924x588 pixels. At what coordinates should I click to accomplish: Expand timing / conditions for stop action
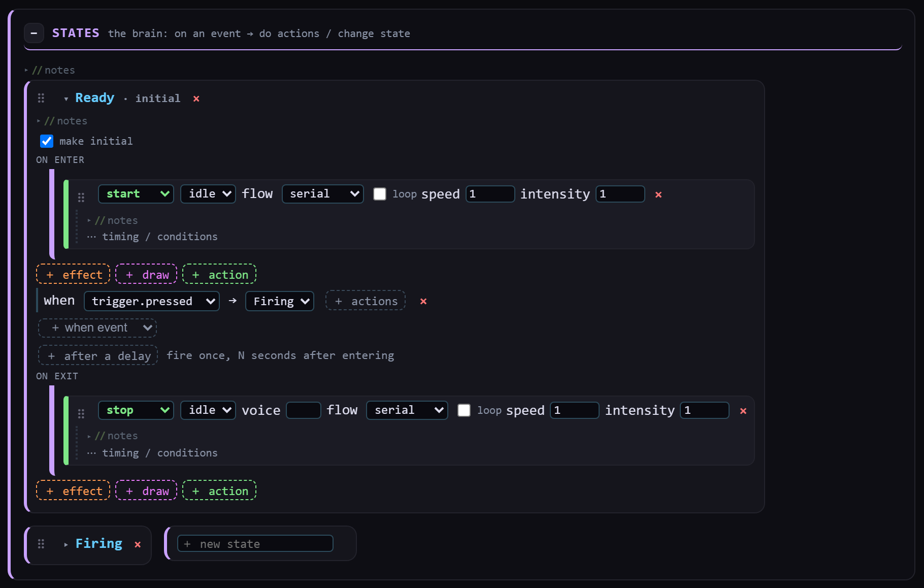[152, 453]
